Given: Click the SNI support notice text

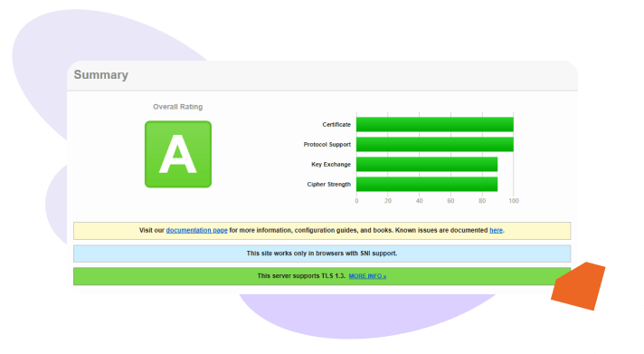Looking at the screenshot, I should (322, 254).
